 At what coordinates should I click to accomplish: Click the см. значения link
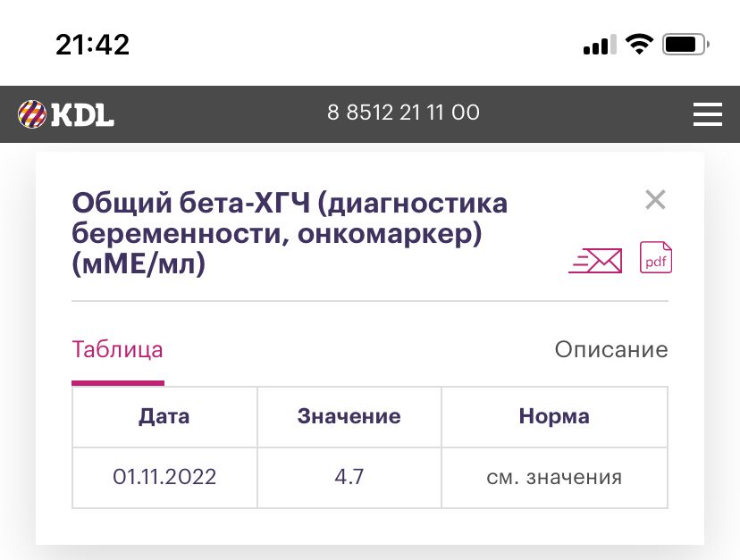click(x=554, y=477)
